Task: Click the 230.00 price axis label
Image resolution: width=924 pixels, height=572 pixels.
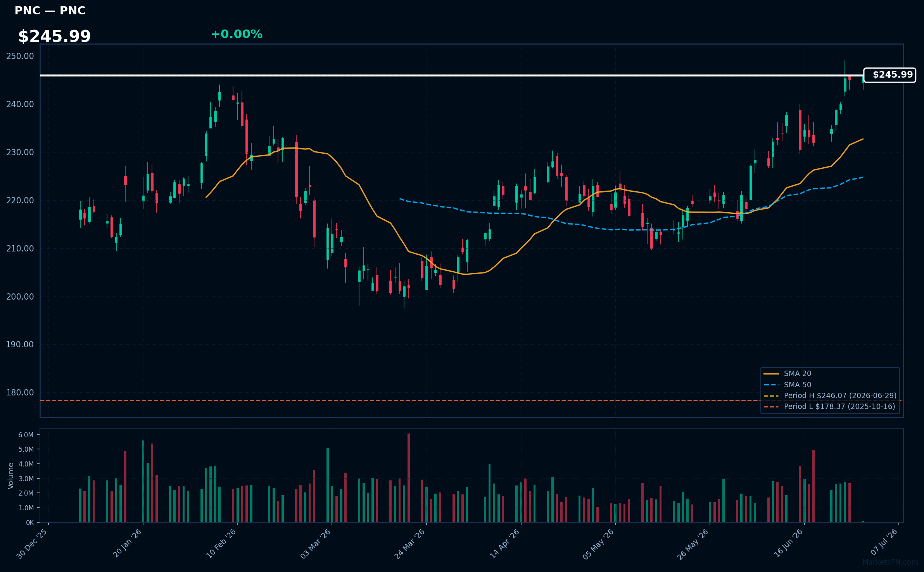Action: (x=20, y=152)
